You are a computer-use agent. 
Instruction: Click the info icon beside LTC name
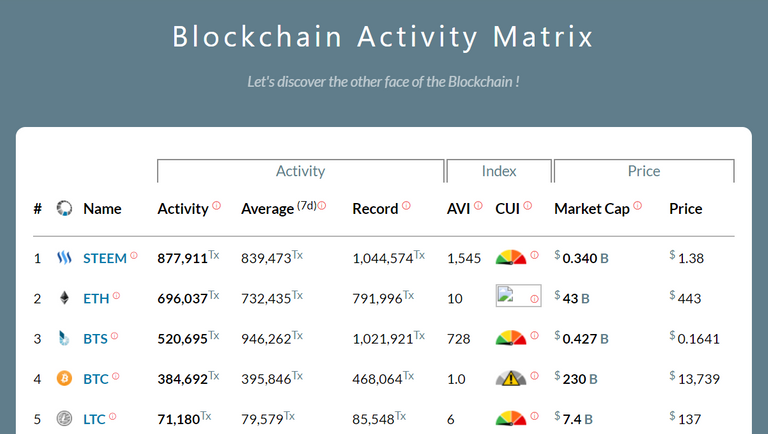[113, 416]
